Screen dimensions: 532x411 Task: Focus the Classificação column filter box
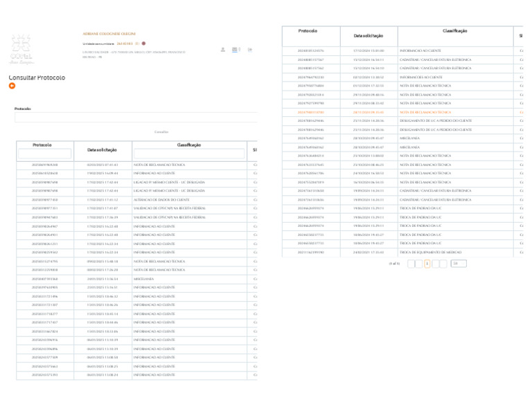(189, 154)
